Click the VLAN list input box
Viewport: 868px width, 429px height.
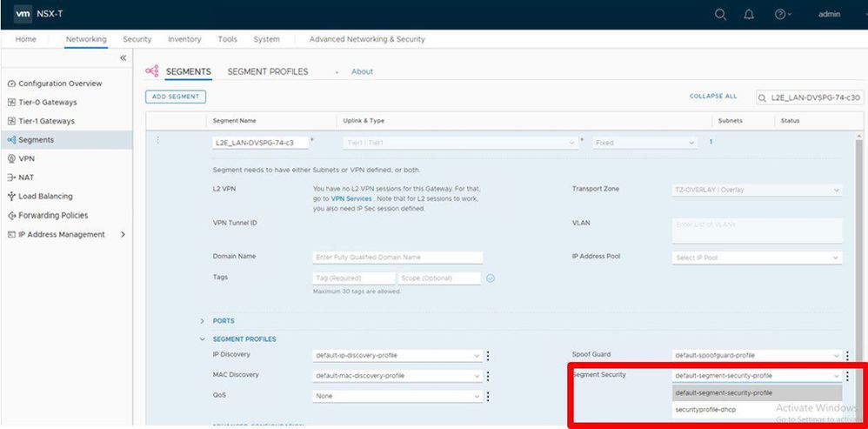click(757, 231)
